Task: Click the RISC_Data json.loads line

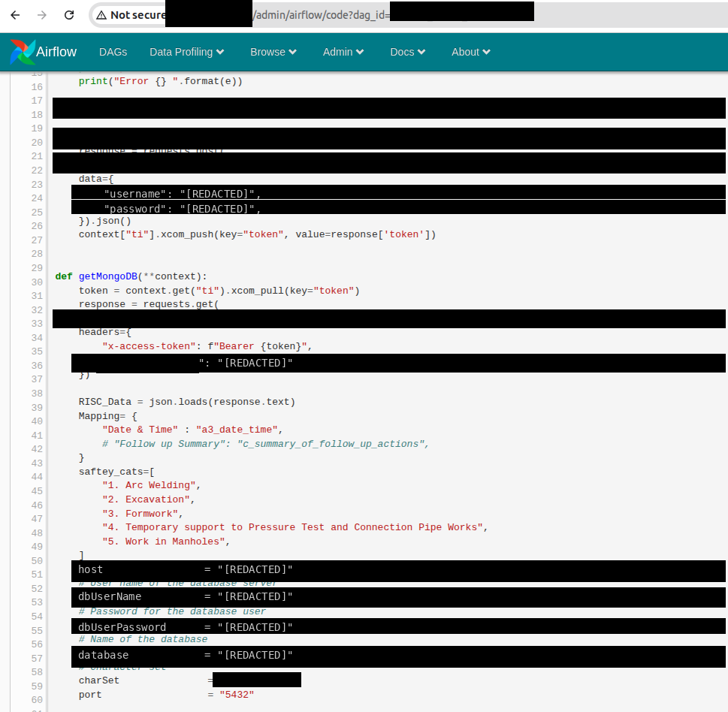Action: (186, 402)
